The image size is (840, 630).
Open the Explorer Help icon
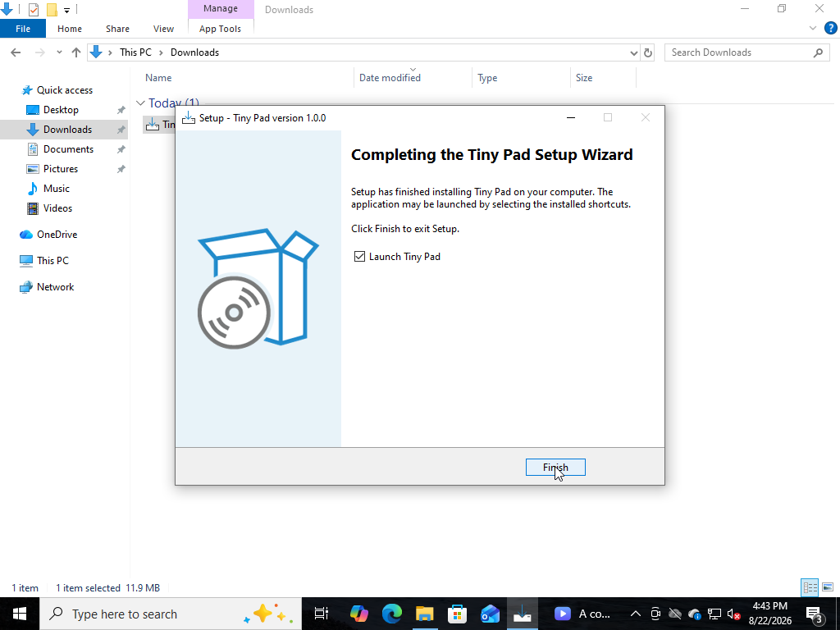tap(830, 28)
